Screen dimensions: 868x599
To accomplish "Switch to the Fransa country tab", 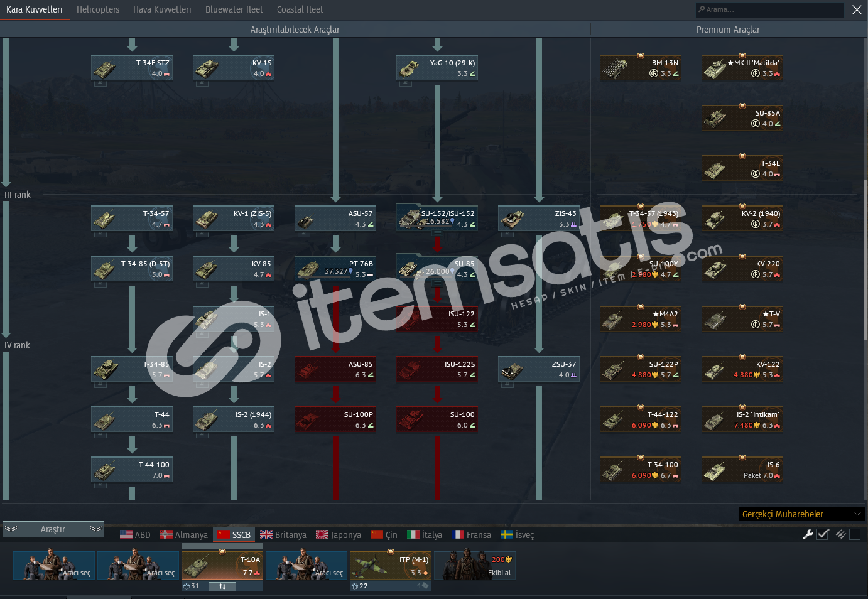I will coord(471,535).
